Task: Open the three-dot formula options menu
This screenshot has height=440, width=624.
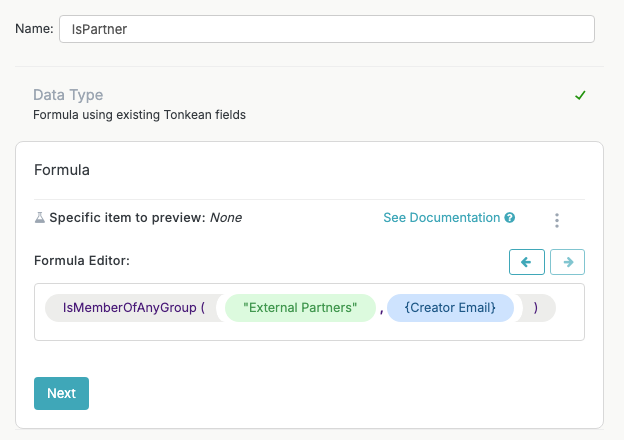Action: (557, 220)
